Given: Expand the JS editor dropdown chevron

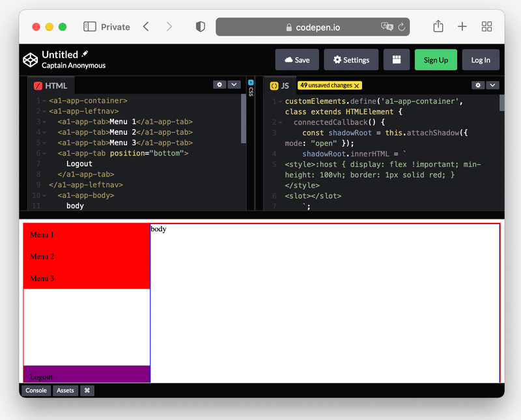Looking at the screenshot, I should [x=492, y=85].
